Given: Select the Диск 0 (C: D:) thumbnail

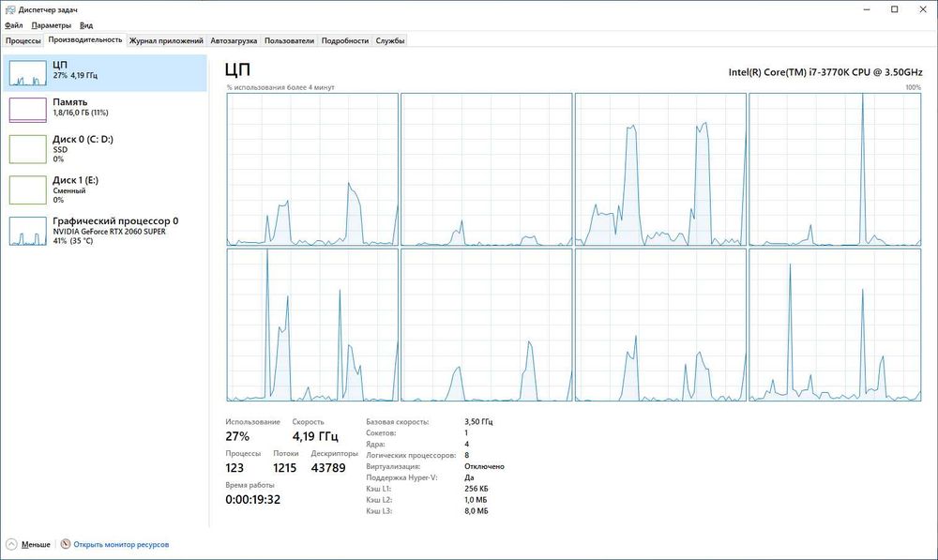Looking at the screenshot, I should click(x=27, y=149).
